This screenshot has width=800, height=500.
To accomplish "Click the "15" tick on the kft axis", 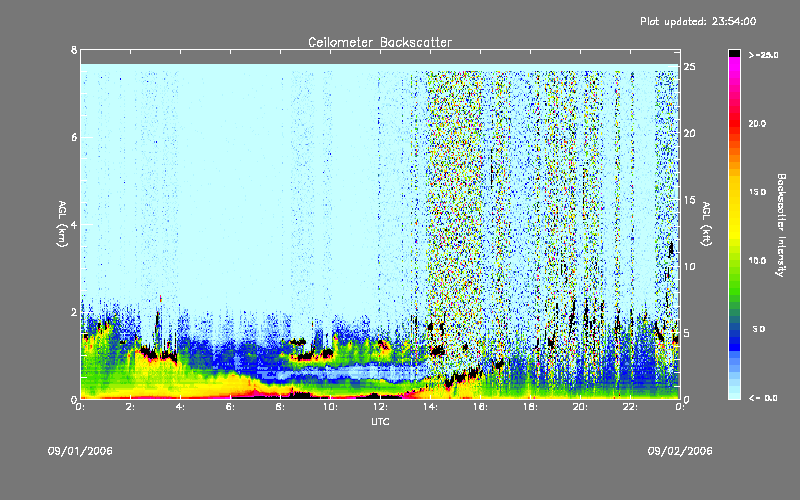I will (x=689, y=200).
